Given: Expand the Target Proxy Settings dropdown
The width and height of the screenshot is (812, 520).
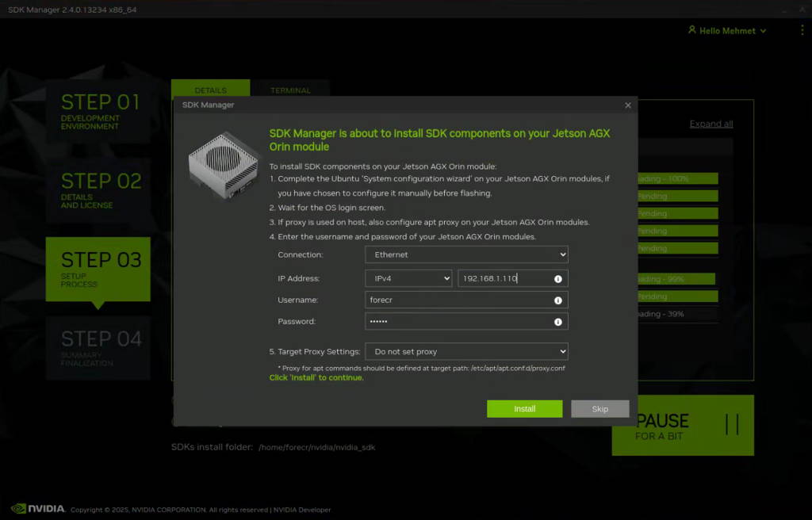Looking at the screenshot, I should [466, 351].
